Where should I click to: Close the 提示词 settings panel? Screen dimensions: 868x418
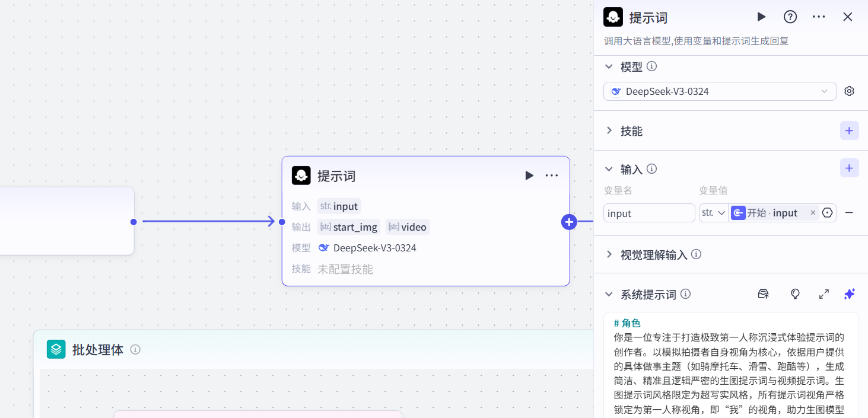click(x=848, y=17)
